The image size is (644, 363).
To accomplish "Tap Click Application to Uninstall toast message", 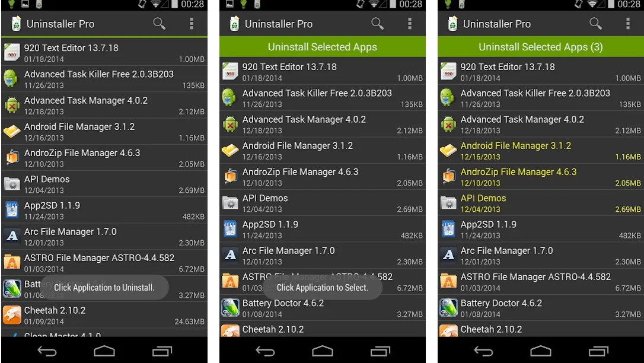I will click(x=104, y=288).
